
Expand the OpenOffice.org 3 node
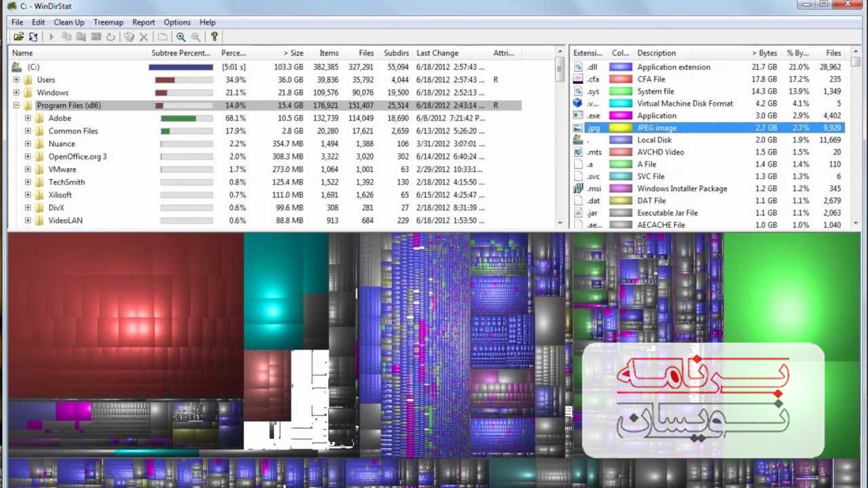[x=28, y=157]
